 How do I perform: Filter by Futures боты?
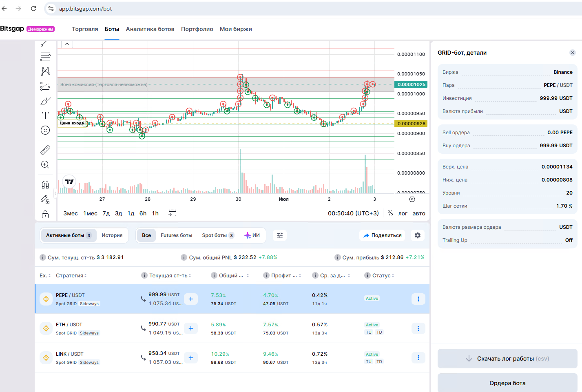(177, 235)
